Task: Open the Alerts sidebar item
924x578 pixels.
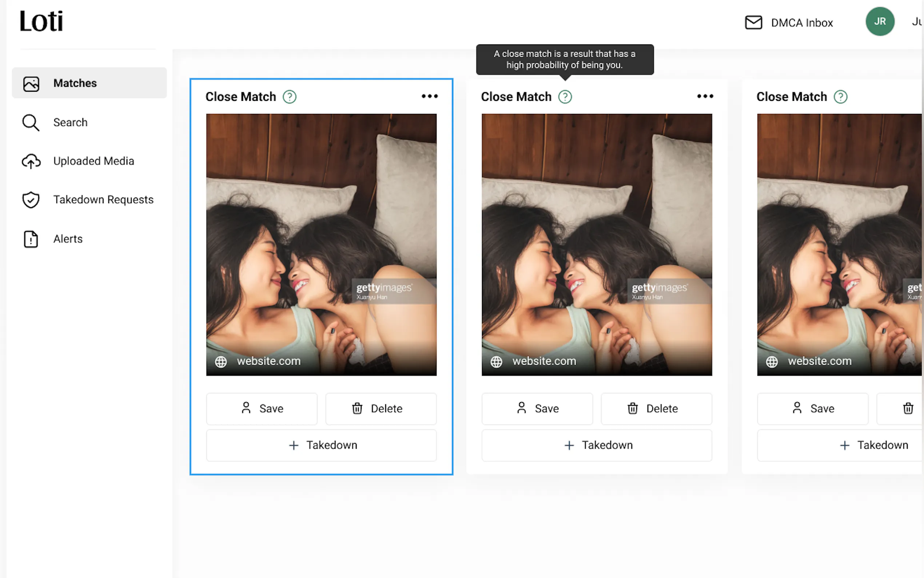Action: (68, 239)
